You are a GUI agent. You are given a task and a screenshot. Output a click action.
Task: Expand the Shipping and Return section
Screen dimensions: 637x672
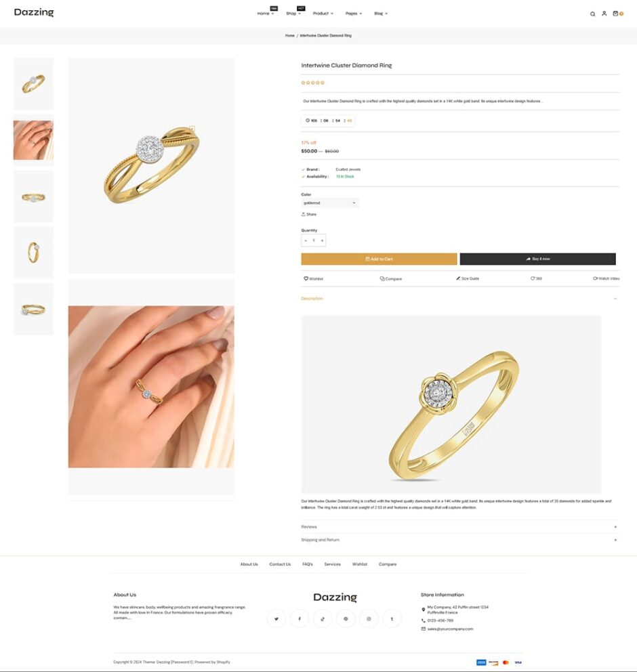click(459, 540)
